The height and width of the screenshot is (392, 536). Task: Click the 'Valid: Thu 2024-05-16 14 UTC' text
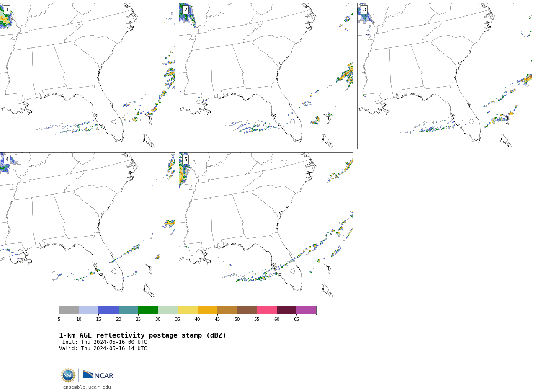click(103, 348)
